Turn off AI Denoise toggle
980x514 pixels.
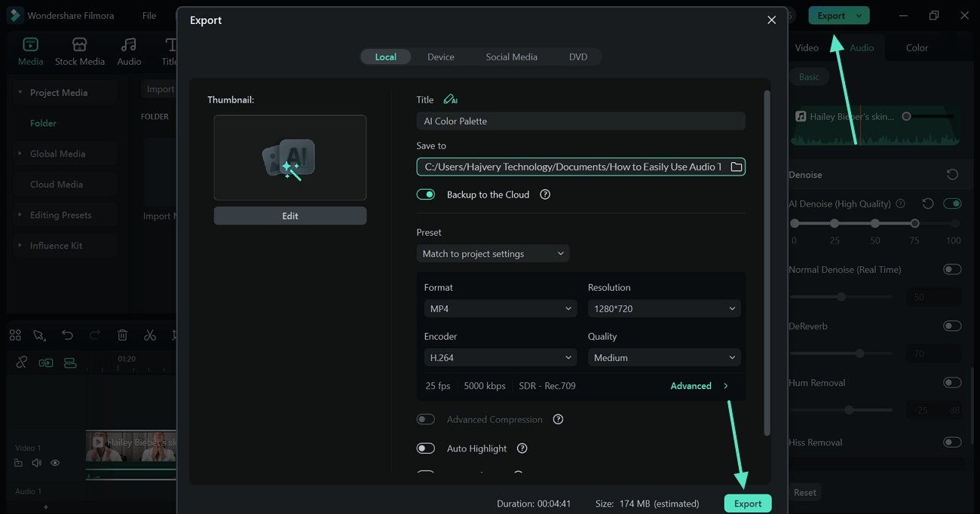point(952,203)
